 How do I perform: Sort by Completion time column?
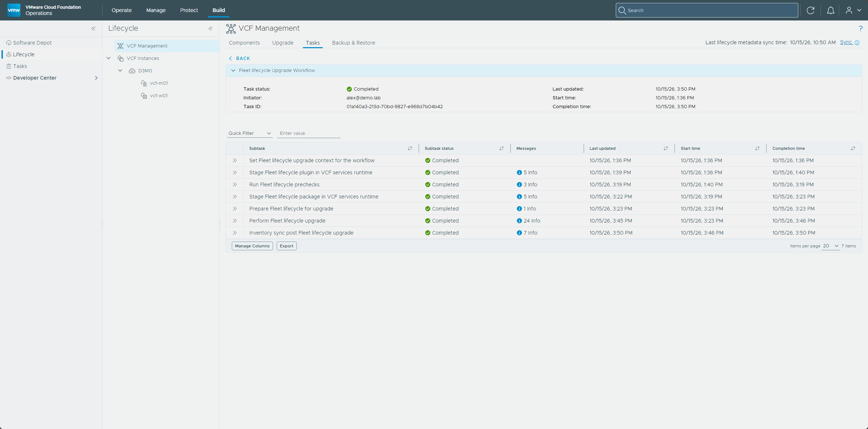click(853, 148)
